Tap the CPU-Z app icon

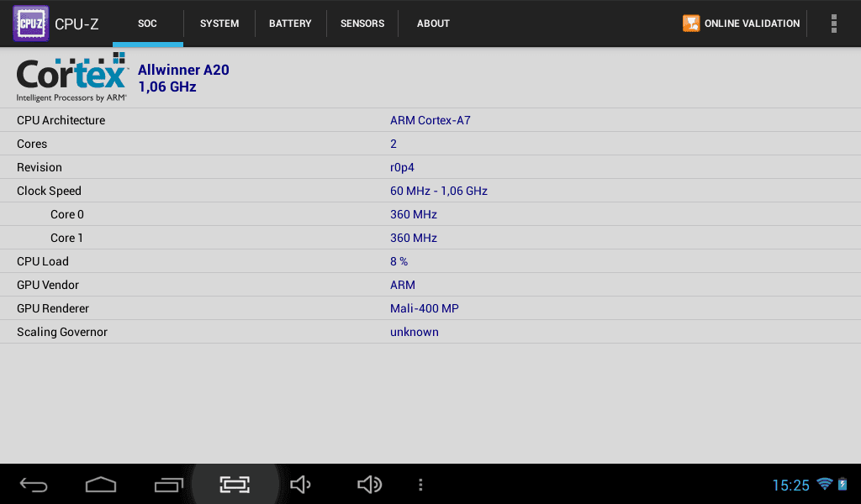coord(31,23)
